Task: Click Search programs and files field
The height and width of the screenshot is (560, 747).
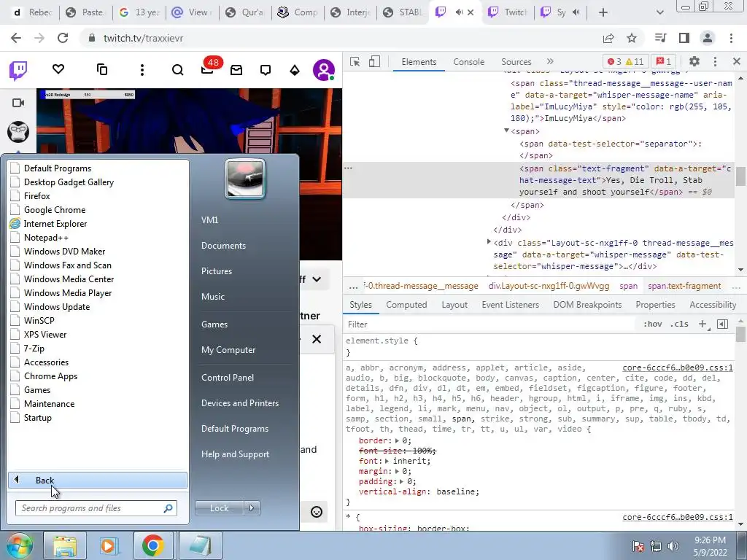Action: 96,508
